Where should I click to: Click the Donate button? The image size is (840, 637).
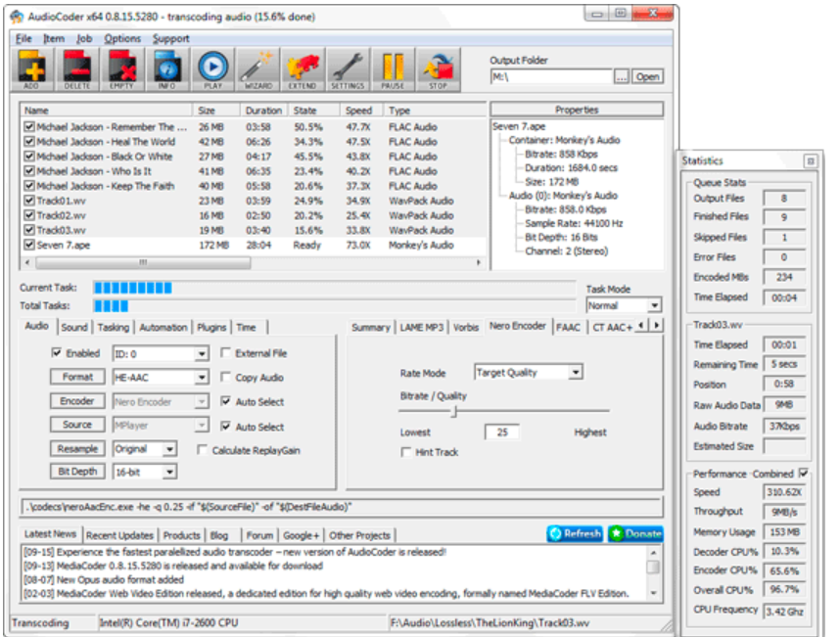636,533
